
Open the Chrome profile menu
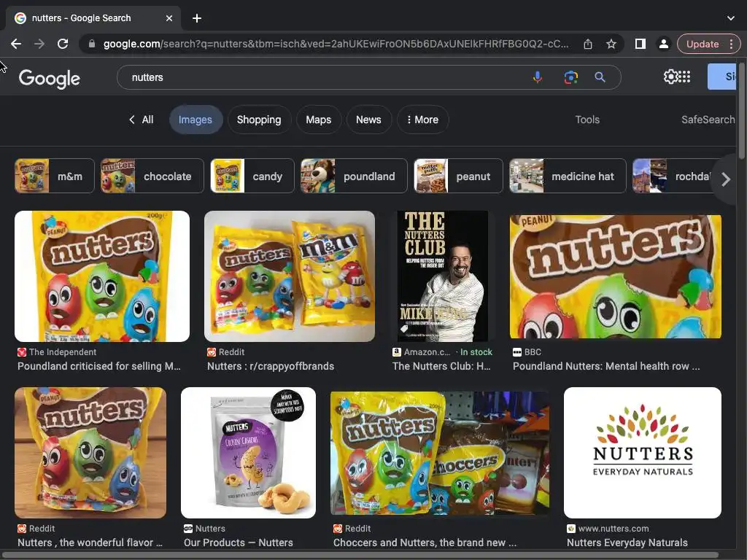pos(663,44)
